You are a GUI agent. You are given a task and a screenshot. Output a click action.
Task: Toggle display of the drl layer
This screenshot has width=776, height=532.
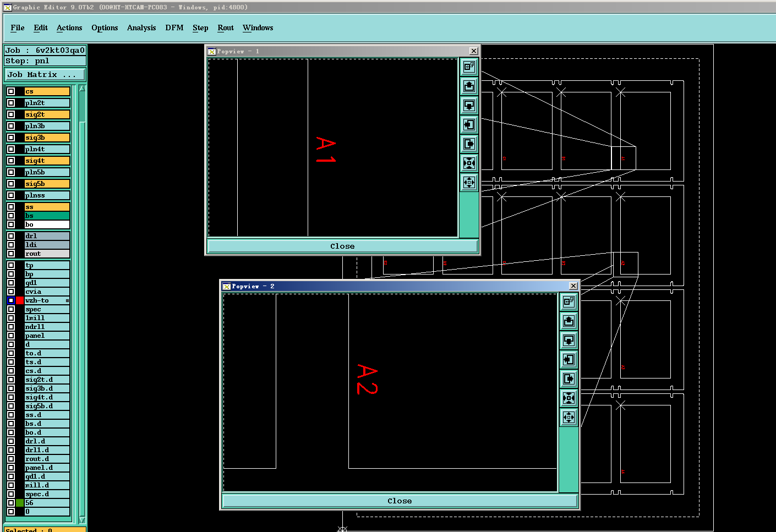click(x=11, y=236)
